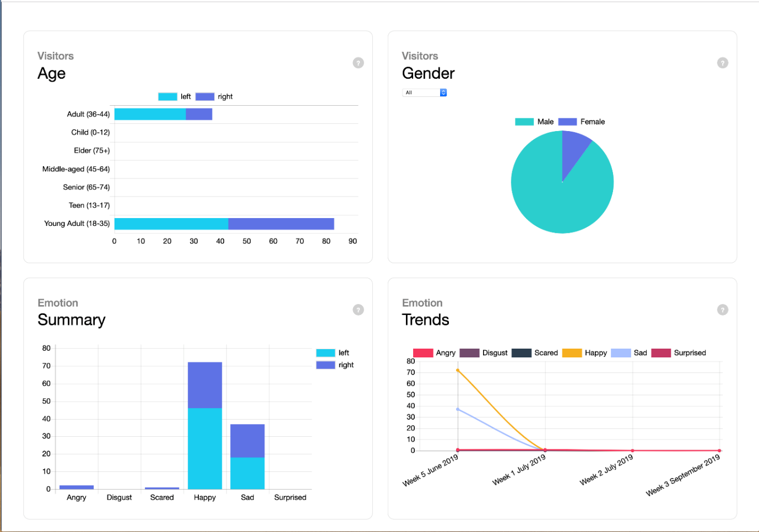Click the right segment of Adult (36-44) bar
This screenshot has height=532, width=759.
tap(199, 114)
